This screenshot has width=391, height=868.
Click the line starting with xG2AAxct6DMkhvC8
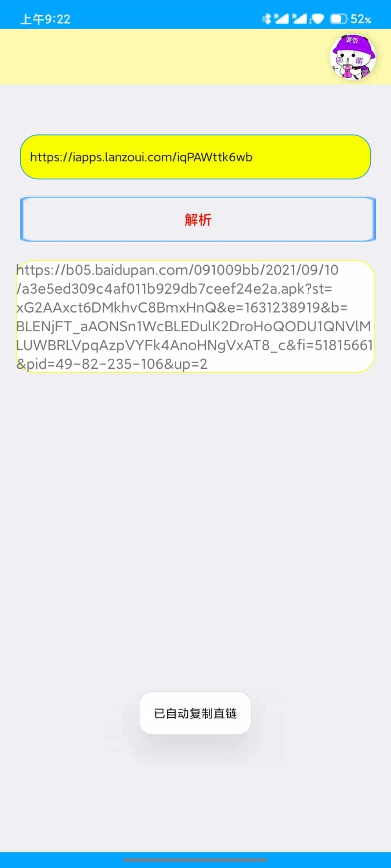click(182, 308)
